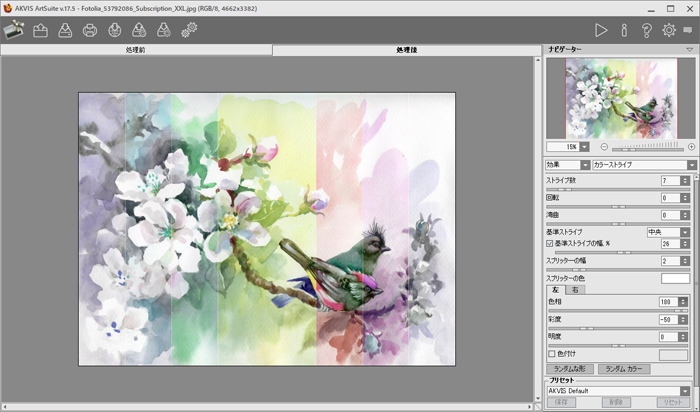Screen dimensions: 700x412
Task: Open preferences gear icon at top right
Action: click(669, 30)
